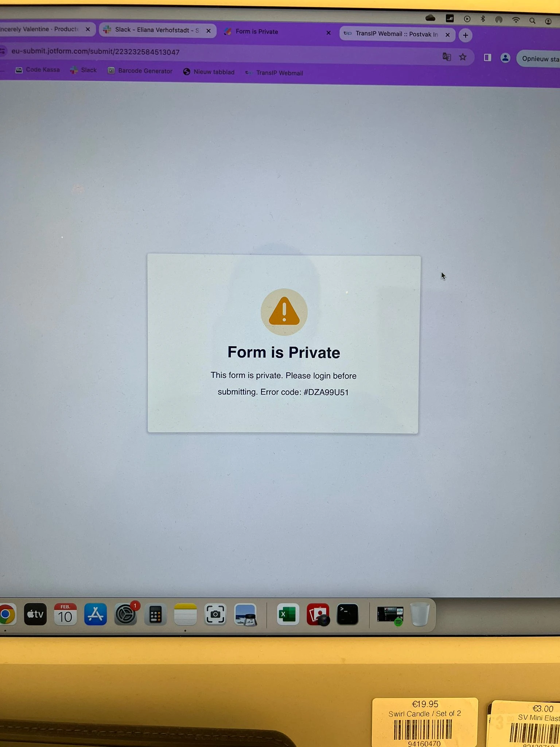The image size is (560, 747).
Task: Click the user account menu bar icon
Action: pyautogui.click(x=548, y=21)
